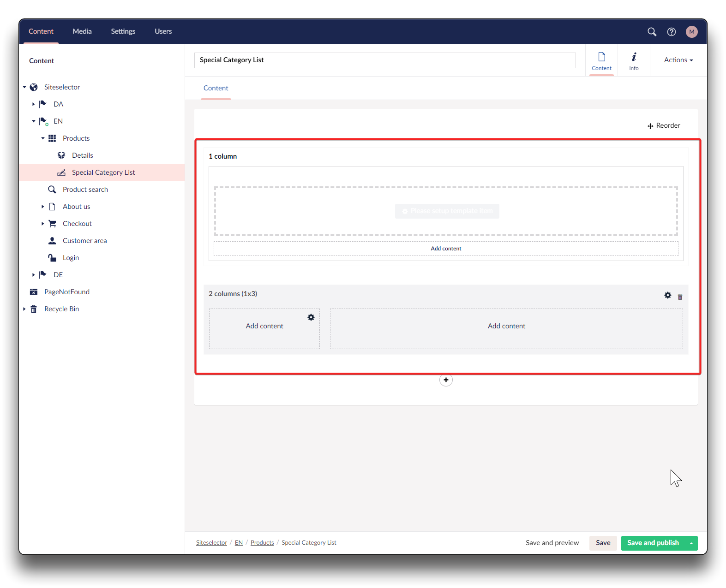
Task: Open settings gear in left column cell
Action: (x=311, y=317)
